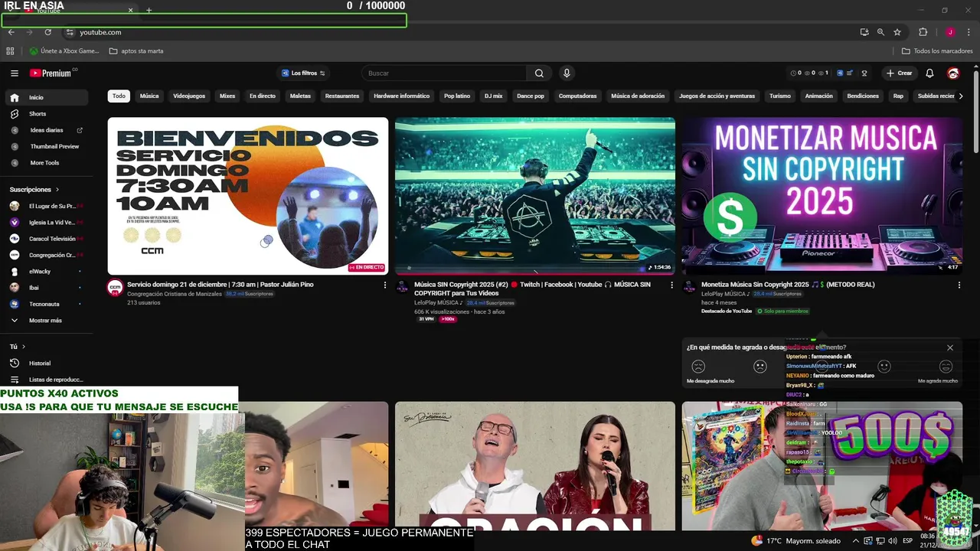Open Ideas diarias sidebar link
980x551 pixels.
click(x=46, y=130)
